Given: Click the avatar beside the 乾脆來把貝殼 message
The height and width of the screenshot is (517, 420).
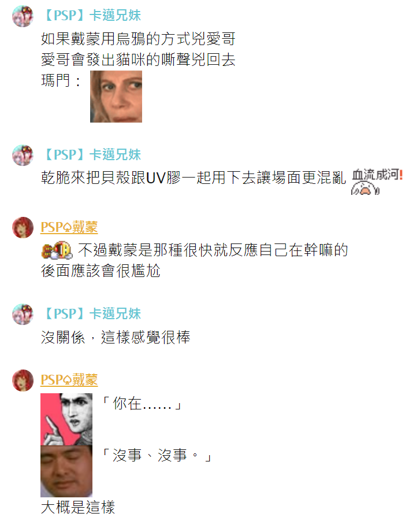Looking at the screenshot, I should click(23, 156).
